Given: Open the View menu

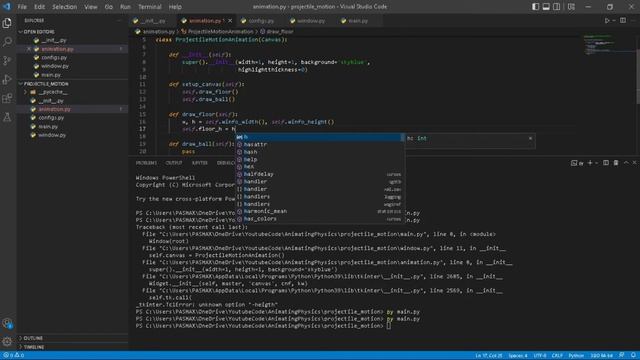Looking at the screenshot, I should tap(91, 7).
